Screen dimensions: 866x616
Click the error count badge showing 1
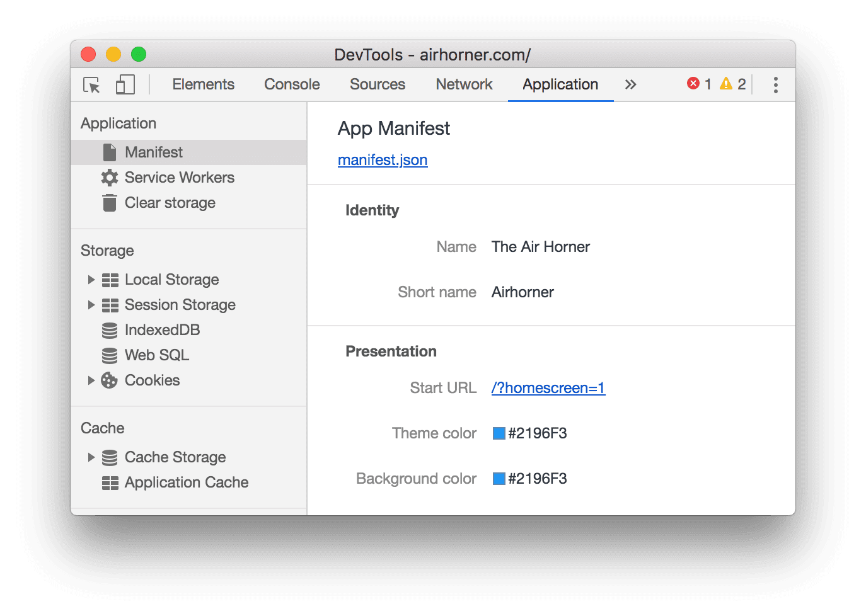click(x=700, y=83)
